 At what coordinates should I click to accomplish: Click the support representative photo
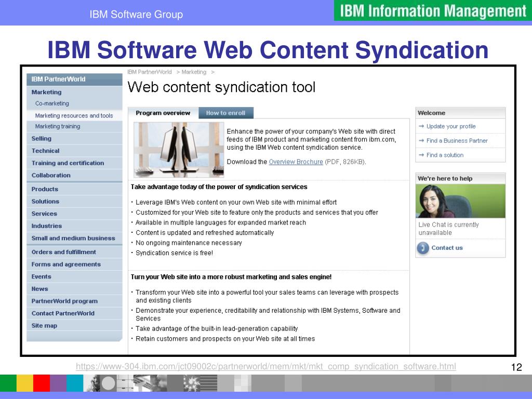tap(460, 201)
